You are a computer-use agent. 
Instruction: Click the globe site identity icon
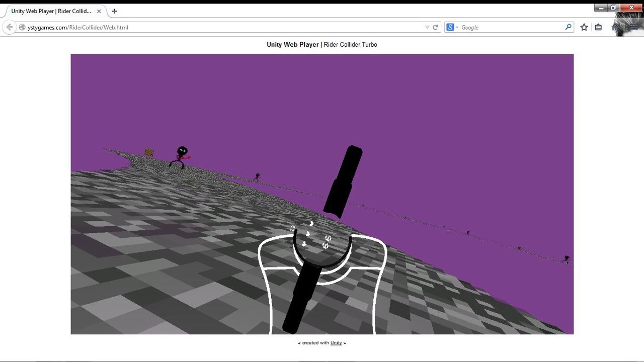tap(22, 27)
